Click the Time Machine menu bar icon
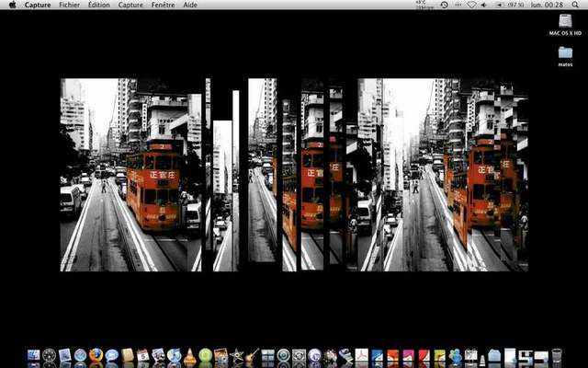The width and height of the screenshot is (588, 368). pos(445,5)
